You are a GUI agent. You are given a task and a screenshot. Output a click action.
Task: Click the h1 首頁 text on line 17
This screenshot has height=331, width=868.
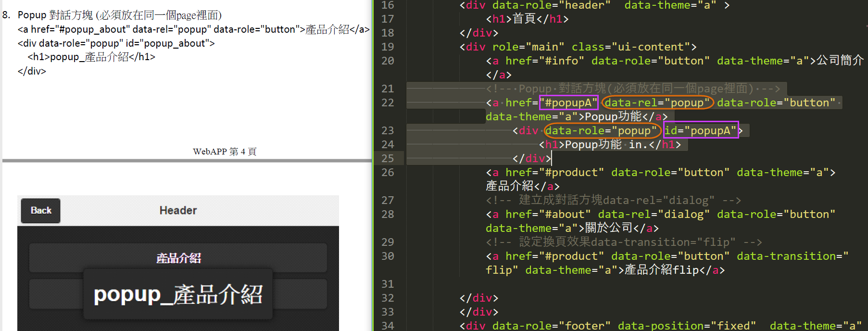[524, 19]
